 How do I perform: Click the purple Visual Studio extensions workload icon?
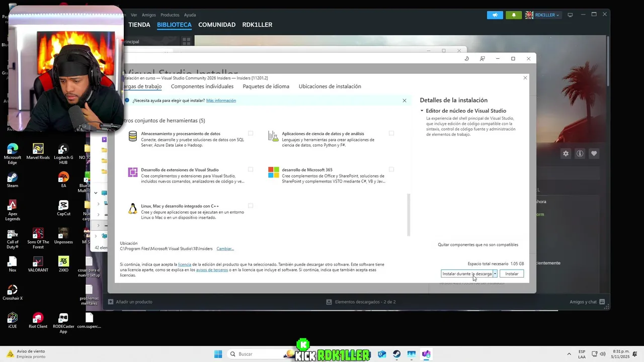coord(133,172)
